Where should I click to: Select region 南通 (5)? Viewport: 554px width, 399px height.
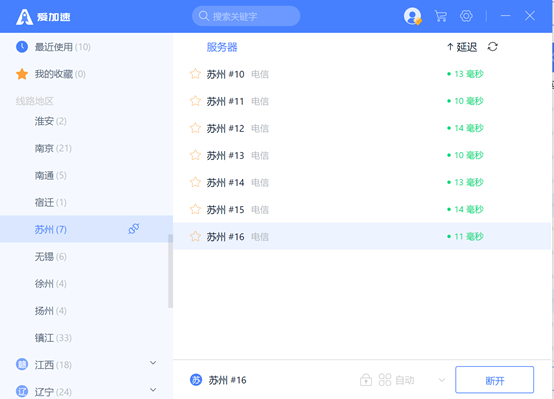click(51, 175)
